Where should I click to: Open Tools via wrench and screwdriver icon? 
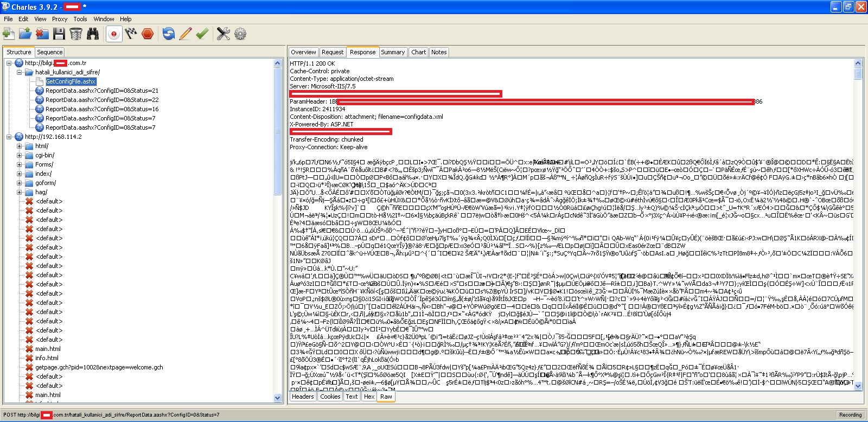pos(223,34)
